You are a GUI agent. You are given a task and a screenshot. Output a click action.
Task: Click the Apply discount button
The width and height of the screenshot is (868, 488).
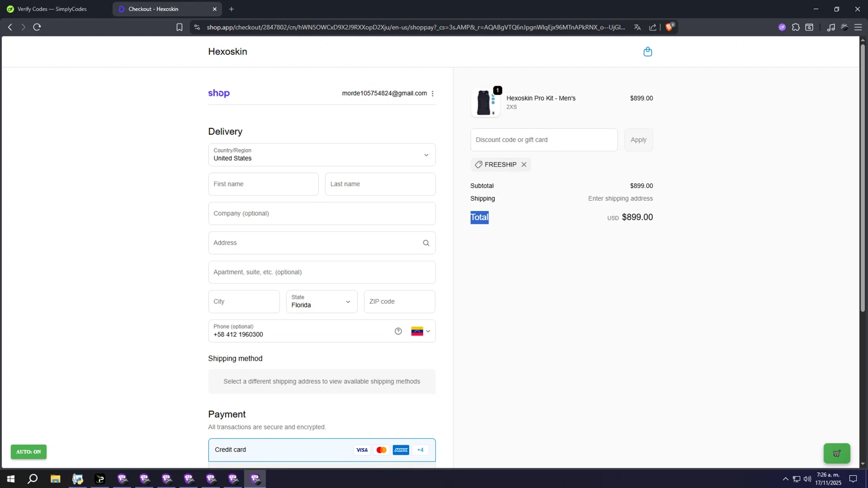[638, 140]
